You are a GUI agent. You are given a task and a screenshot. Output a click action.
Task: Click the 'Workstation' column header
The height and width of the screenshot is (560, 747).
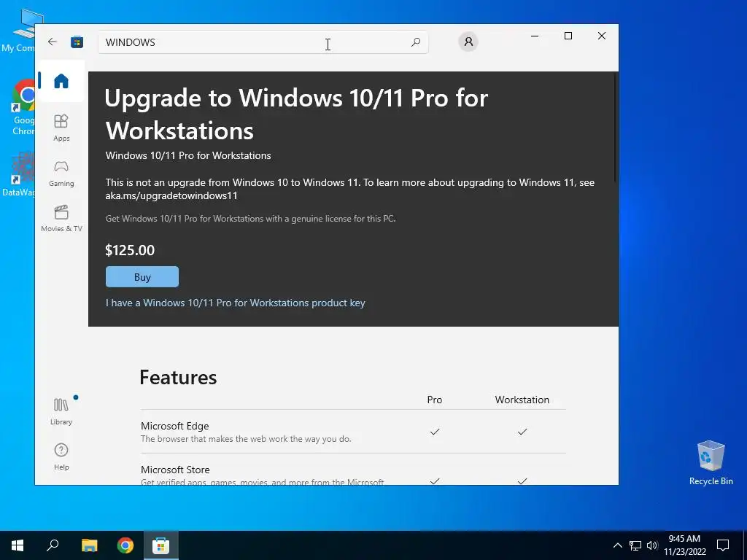[x=522, y=400]
